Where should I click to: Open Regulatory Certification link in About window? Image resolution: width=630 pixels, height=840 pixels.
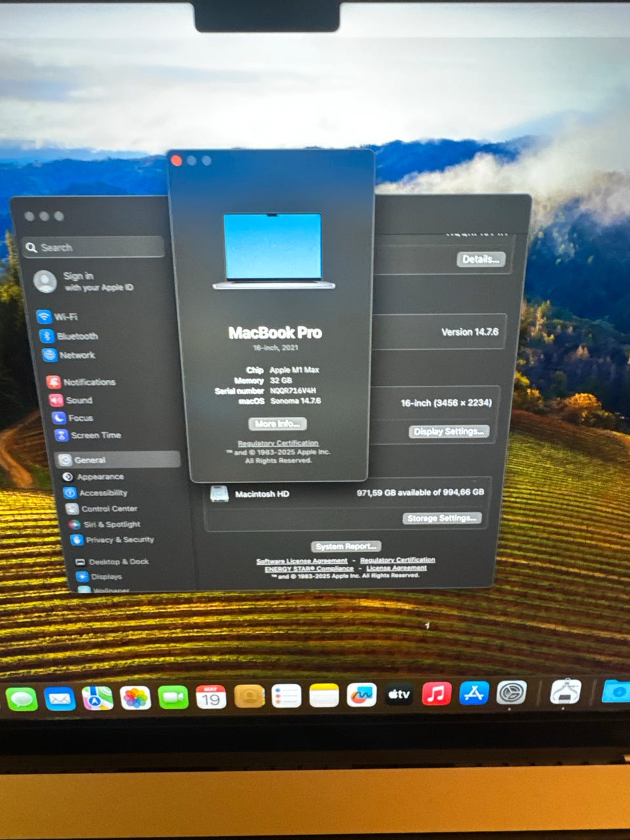278,444
